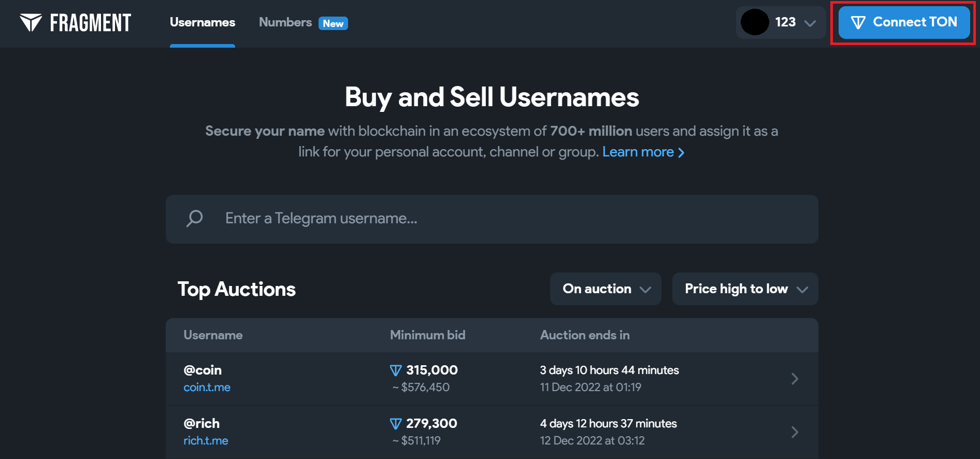The width and height of the screenshot is (980, 459).
Task: Follow the Learn more link
Action: [643, 152]
